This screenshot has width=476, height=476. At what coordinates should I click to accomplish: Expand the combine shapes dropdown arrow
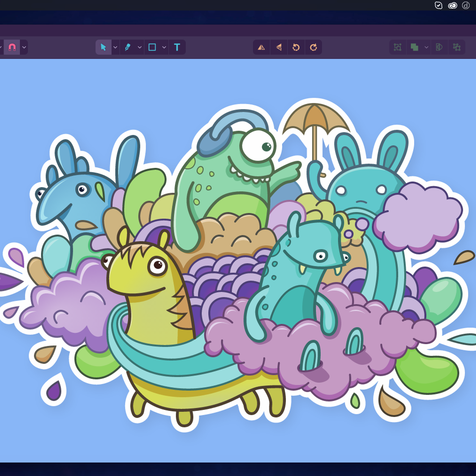tap(426, 47)
